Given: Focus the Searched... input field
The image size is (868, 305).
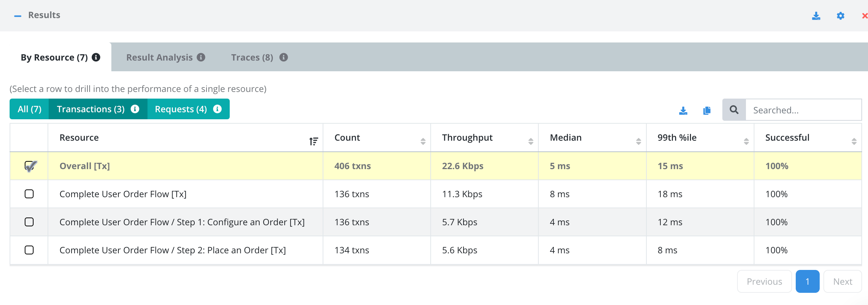Looking at the screenshot, I should coord(804,110).
